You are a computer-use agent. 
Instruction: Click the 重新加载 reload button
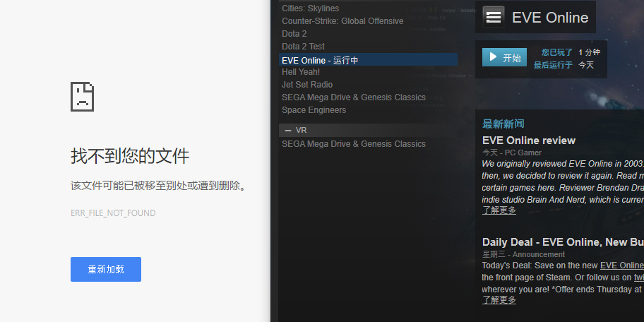(106, 270)
